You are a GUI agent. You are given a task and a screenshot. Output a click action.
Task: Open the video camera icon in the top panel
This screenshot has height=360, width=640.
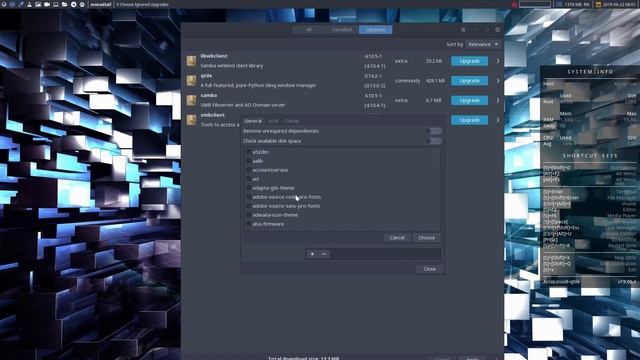pos(47,4)
